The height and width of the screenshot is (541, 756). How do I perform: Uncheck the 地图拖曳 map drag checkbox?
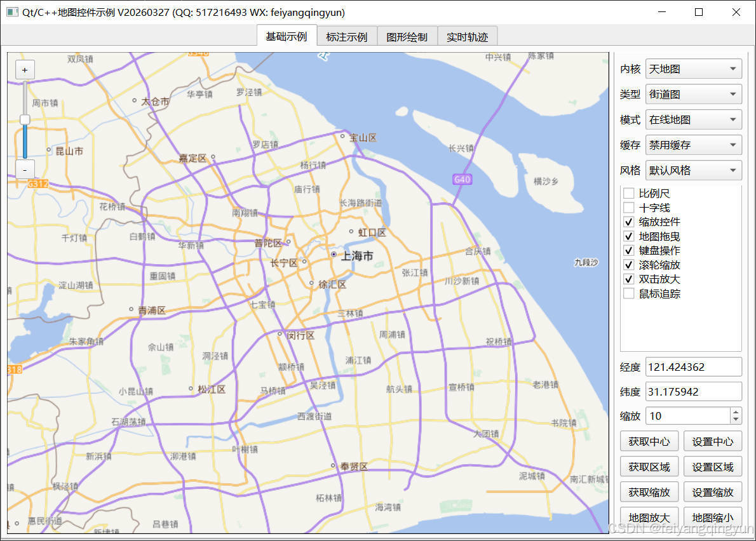tap(629, 237)
